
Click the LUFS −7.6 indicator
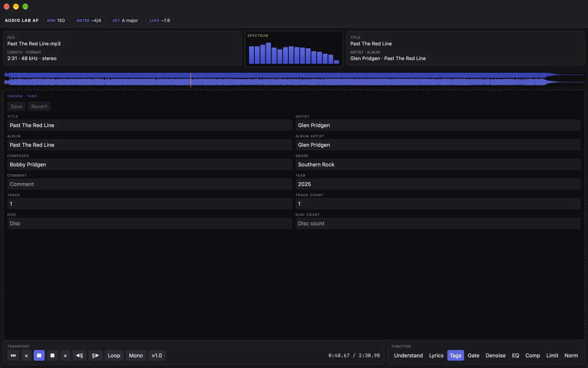point(160,20)
